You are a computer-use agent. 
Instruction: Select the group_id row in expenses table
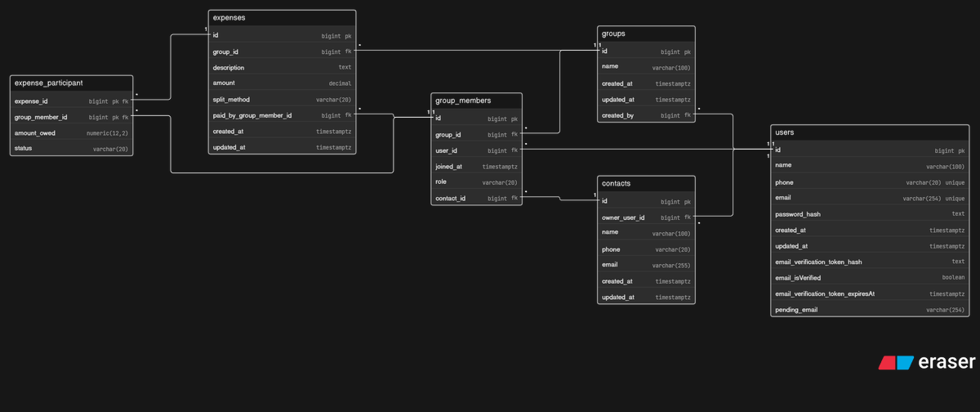point(282,51)
